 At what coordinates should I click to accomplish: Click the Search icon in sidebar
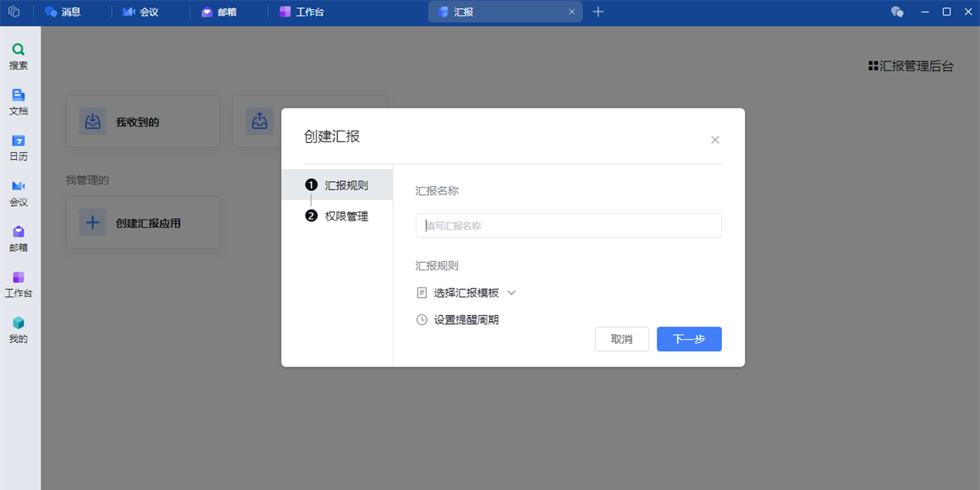tap(18, 51)
